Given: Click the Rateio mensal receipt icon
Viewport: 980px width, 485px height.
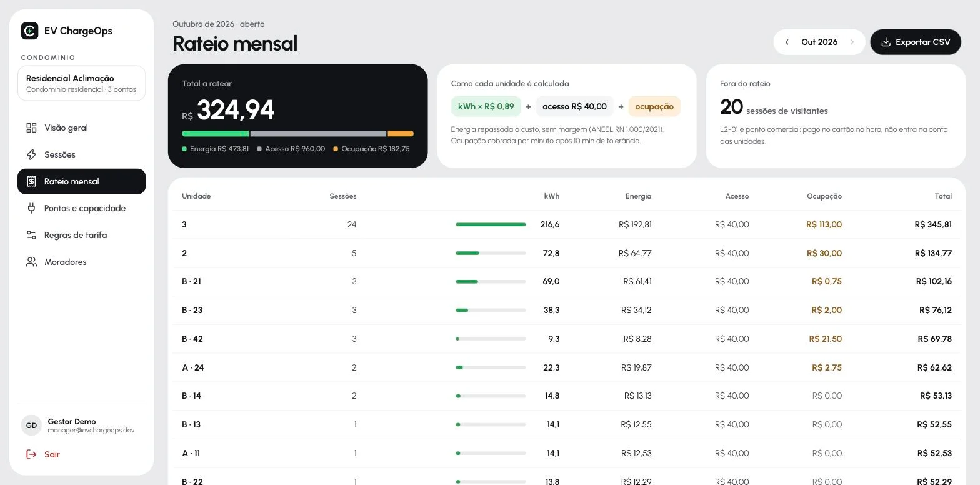Looking at the screenshot, I should (x=31, y=181).
